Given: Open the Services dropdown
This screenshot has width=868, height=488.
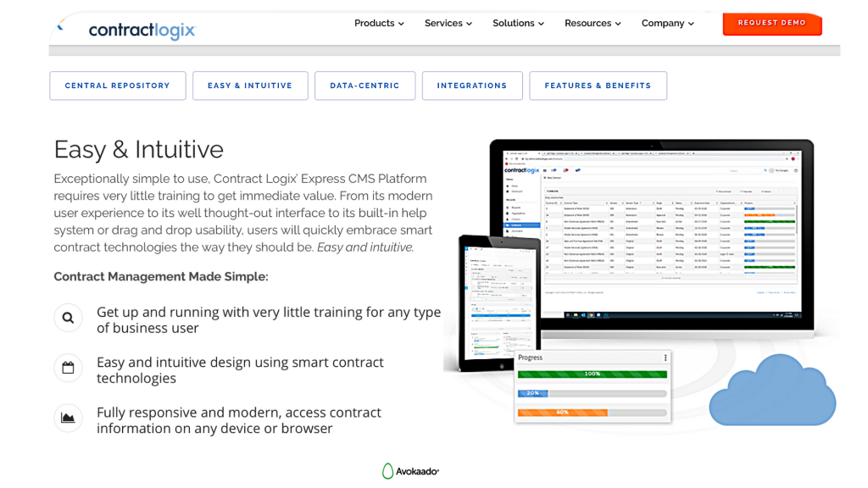Looking at the screenshot, I should (x=448, y=24).
